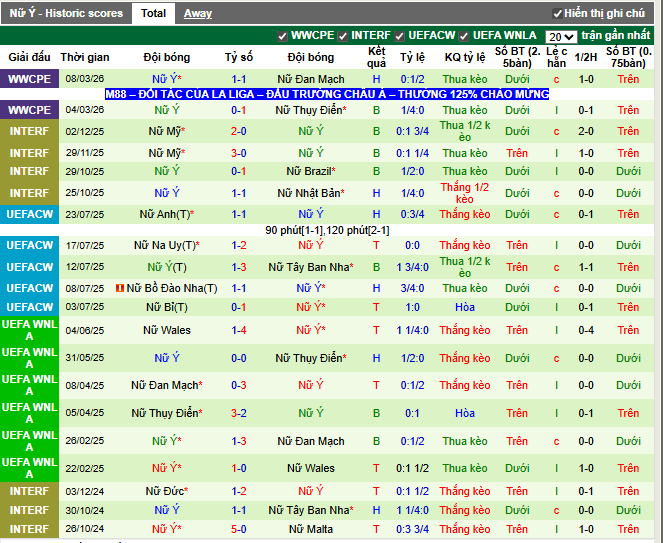Switch to the Away tab

pyautogui.click(x=197, y=13)
